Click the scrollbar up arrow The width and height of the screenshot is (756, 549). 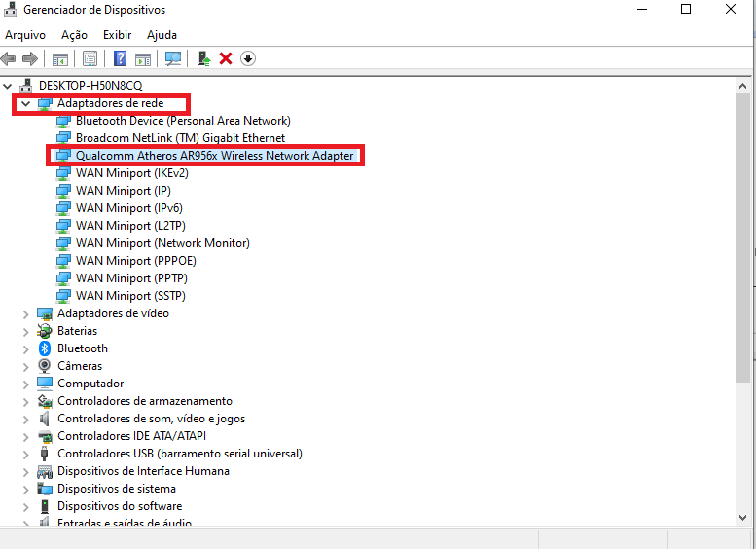pos(742,87)
